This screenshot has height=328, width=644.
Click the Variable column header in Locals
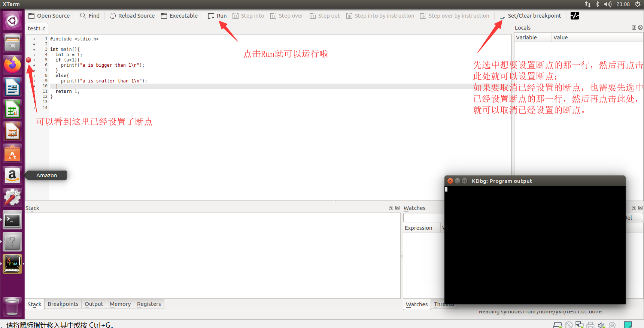point(533,37)
